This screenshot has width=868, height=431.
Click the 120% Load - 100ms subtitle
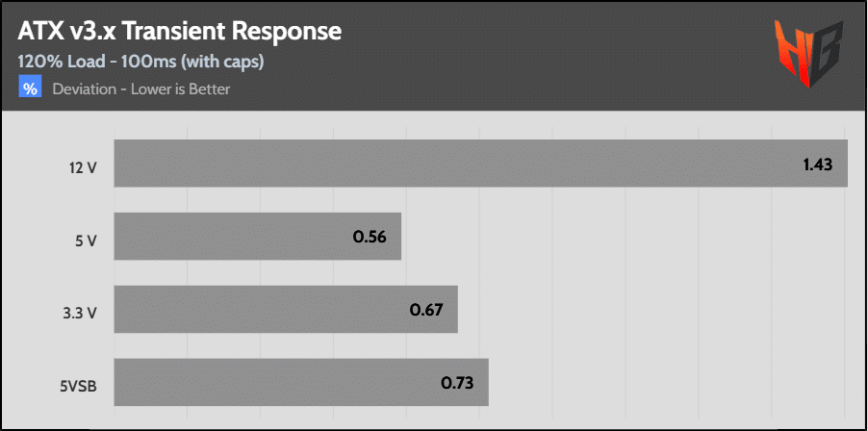pos(140,61)
